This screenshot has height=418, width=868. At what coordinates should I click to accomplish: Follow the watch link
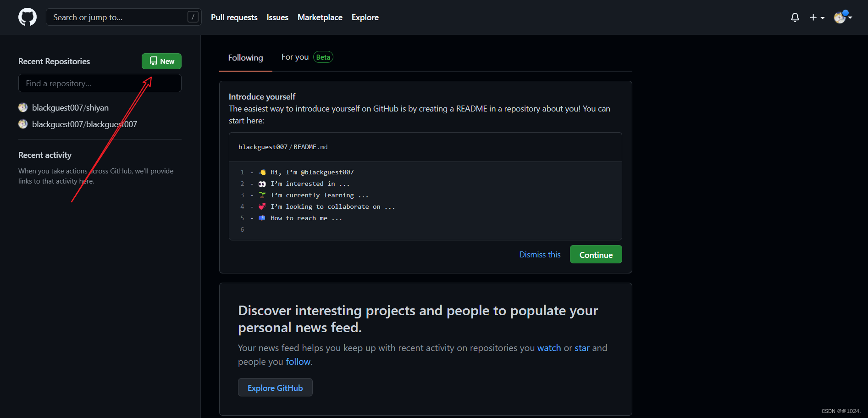pos(549,348)
